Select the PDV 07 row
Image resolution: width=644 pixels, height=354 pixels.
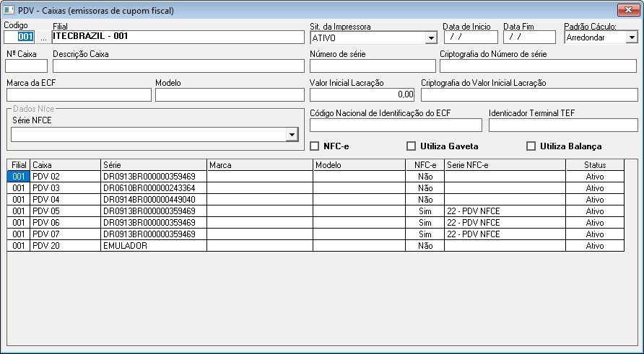316,234
